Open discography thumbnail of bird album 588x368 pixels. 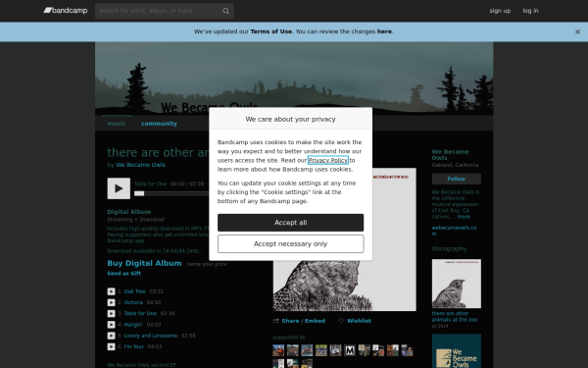[x=457, y=284]
